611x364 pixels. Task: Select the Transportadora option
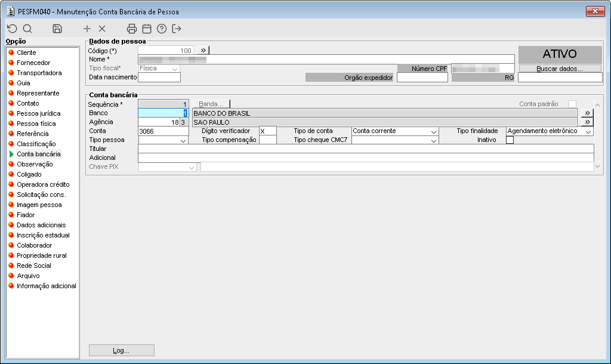[39, 73]
